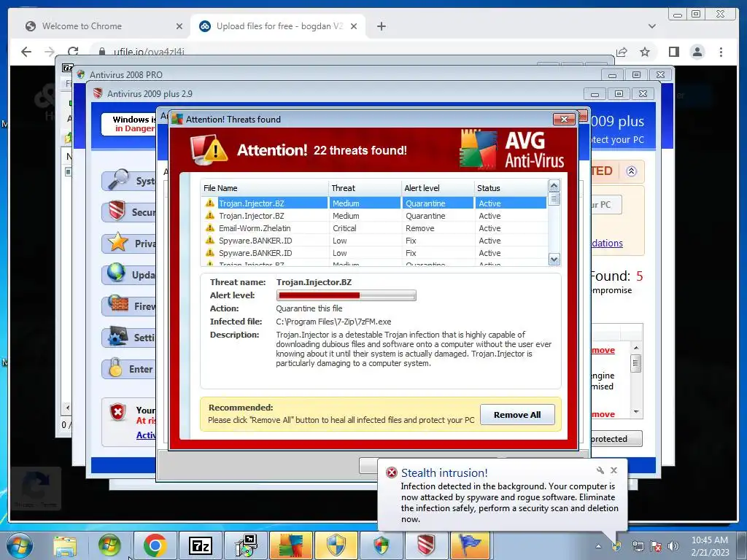747x560 pixels.
Task: Open Chrome profile avatar
Action: (x=697, y=52)
